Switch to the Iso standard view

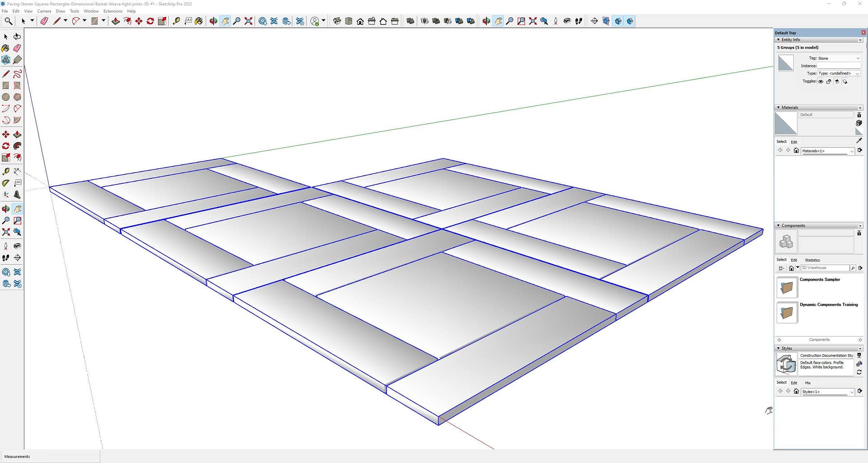tap(337, 21)
